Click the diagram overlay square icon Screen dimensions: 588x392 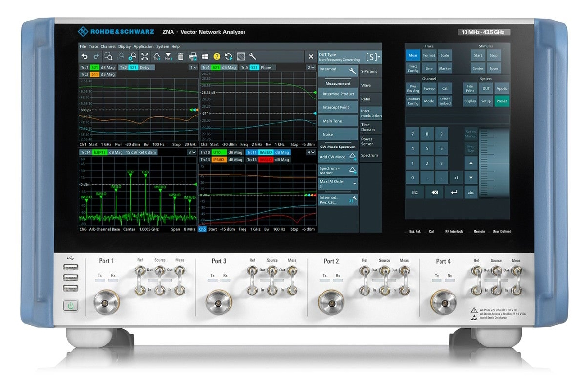(241, 56)
